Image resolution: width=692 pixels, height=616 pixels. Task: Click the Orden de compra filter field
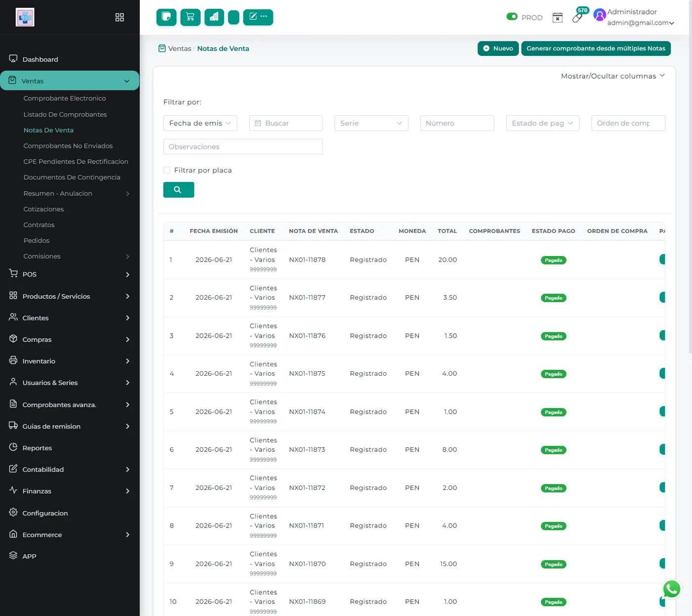pyautogui.click(x=628, y=123)
